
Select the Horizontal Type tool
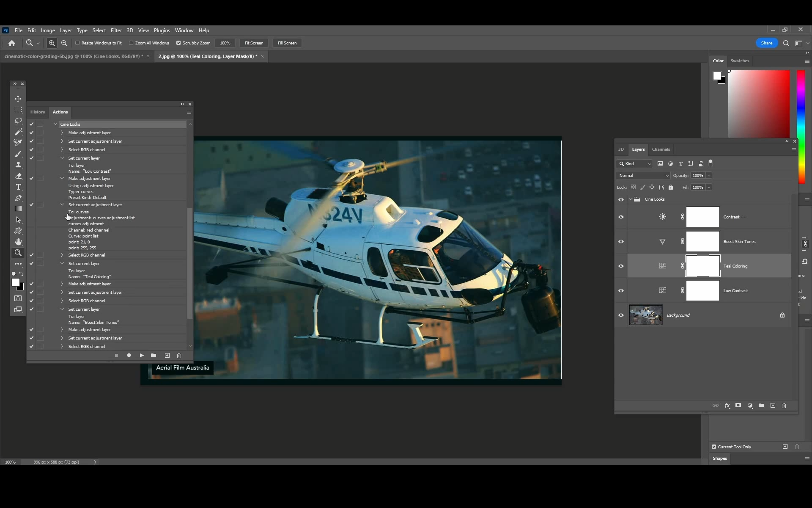18,187
